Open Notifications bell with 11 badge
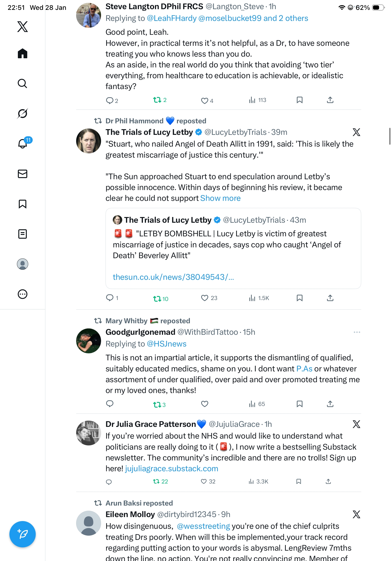This screenshot has width=392, height=561. pos(23,144)
